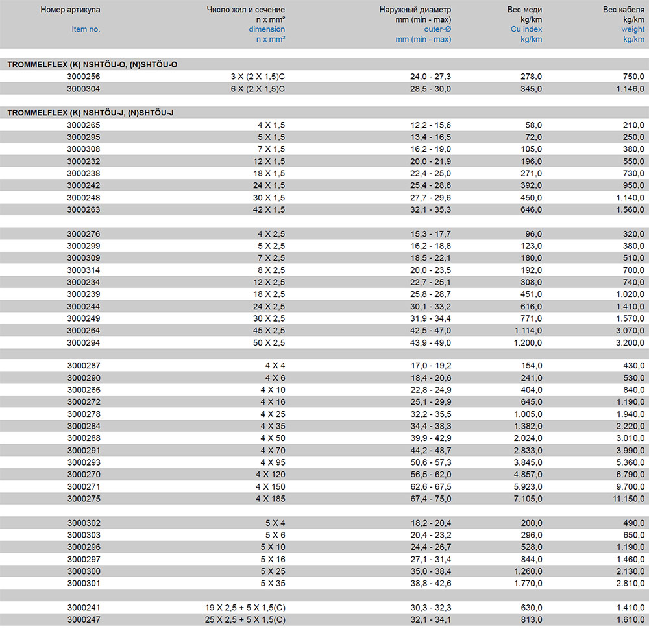Click item number 3000300

(x=84, y=571)
